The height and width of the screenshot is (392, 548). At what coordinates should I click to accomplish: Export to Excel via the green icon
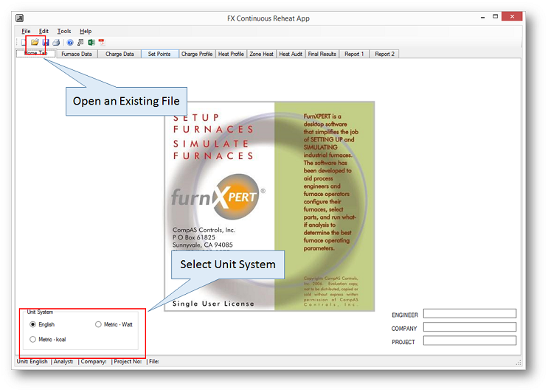(91, 42)
